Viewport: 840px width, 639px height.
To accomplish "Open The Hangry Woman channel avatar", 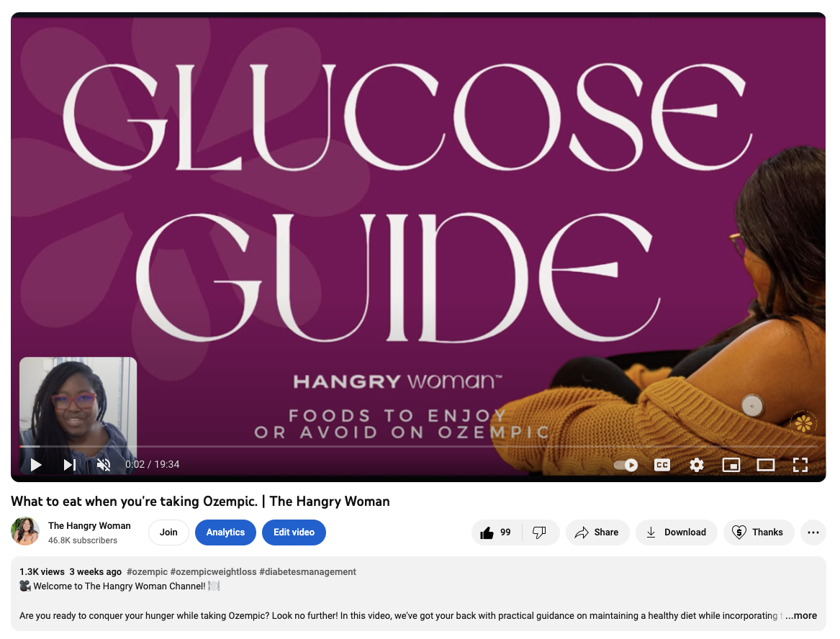I will pos(25,531).
